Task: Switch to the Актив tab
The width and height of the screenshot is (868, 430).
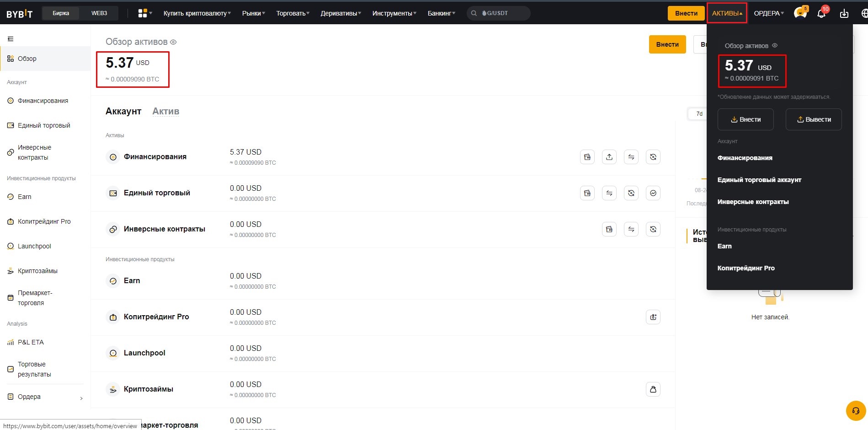Action: (165, 111)
